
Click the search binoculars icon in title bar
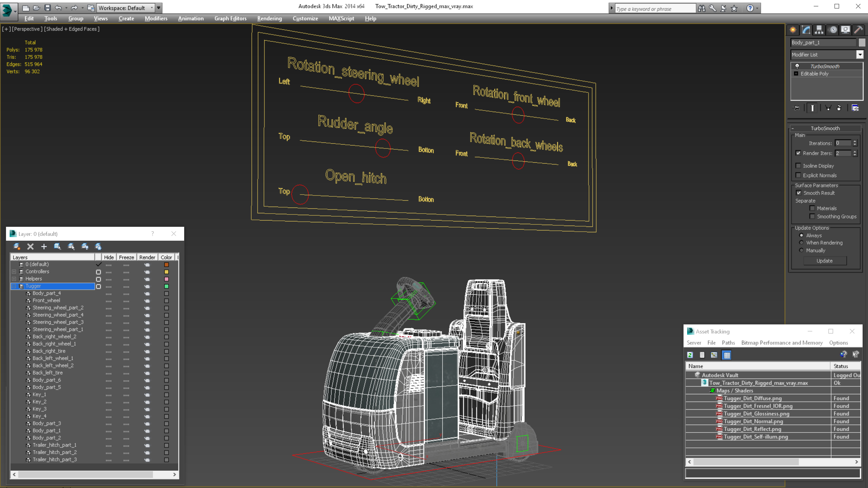702,8
